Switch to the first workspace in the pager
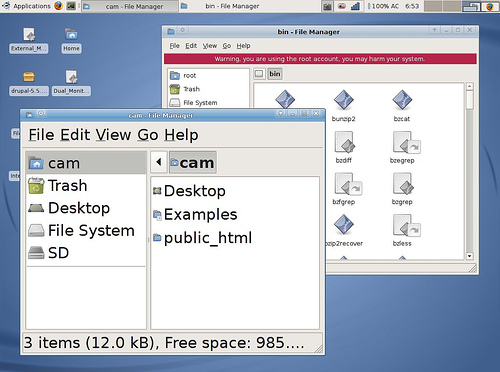Screen dimensions: 500x372 pos(433,6)
